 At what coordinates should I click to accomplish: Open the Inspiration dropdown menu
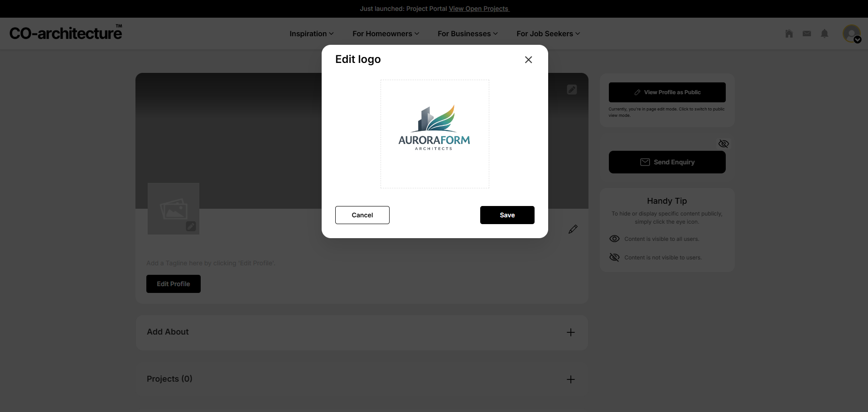[x=312, y=34]
